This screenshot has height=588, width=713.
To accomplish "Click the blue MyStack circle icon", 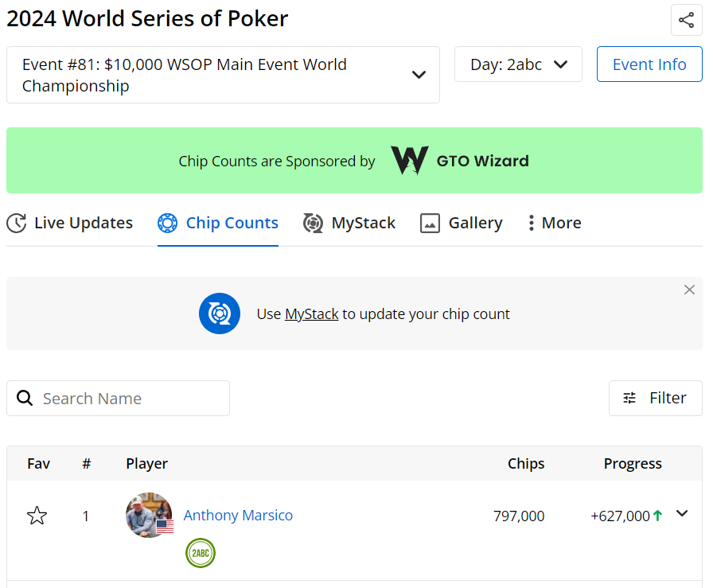I will (x=220, y=313).
